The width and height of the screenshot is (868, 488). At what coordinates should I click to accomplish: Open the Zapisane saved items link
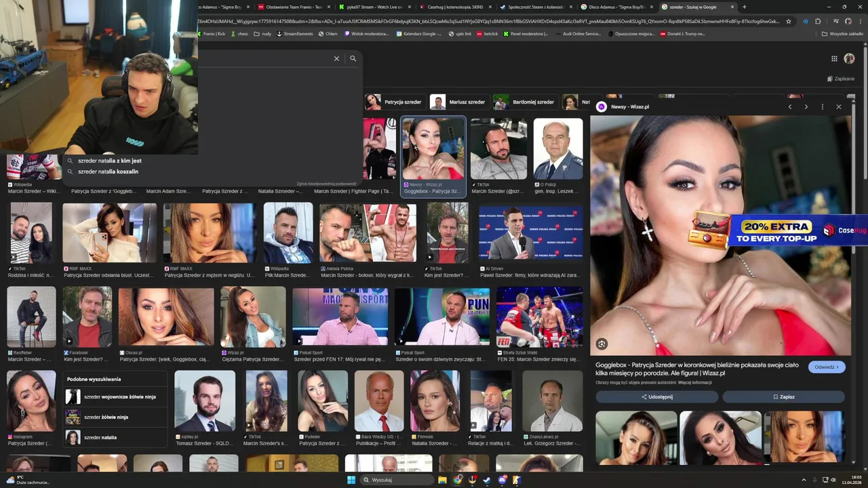(x=841, y=79)
